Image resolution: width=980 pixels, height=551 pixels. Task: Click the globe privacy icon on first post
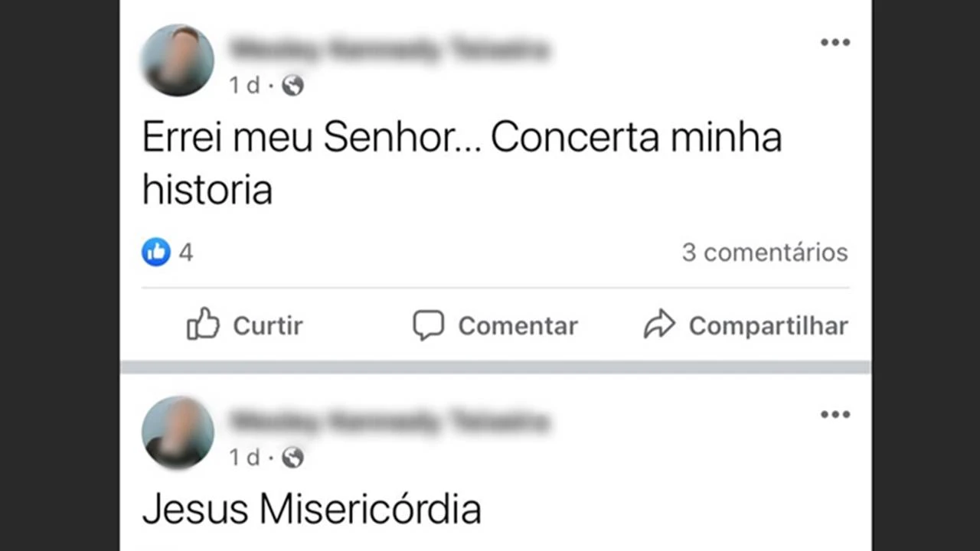pos(292,86)
